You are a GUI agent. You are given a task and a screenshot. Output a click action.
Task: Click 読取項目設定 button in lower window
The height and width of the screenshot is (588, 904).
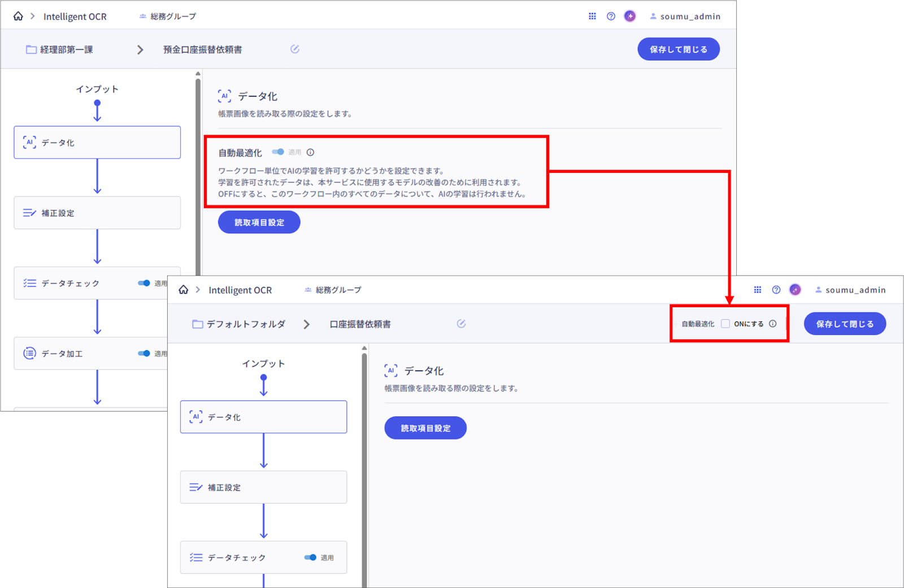coord(425,428)
